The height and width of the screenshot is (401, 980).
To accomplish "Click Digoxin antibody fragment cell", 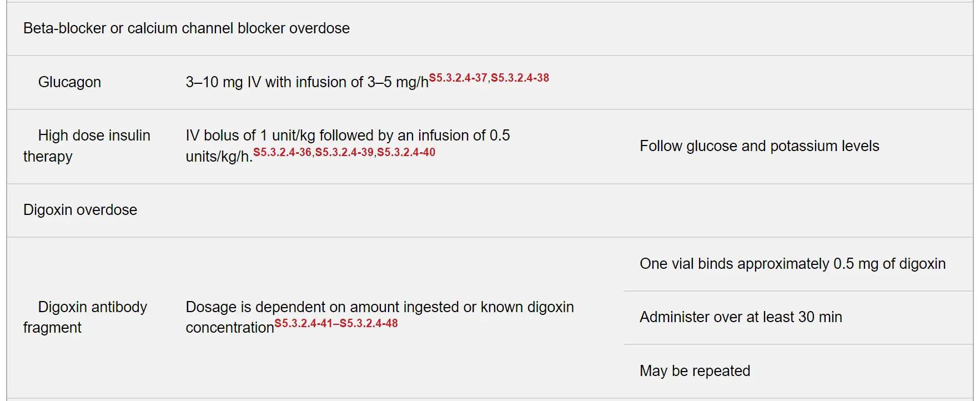I will 85,317.
